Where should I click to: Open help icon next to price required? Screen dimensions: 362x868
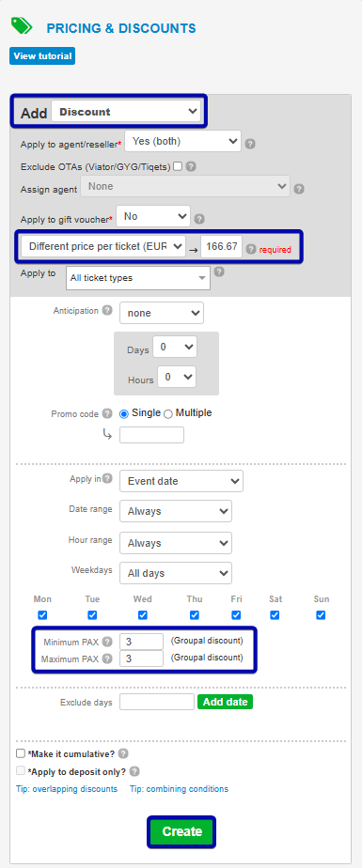click(x=250, y=249)
